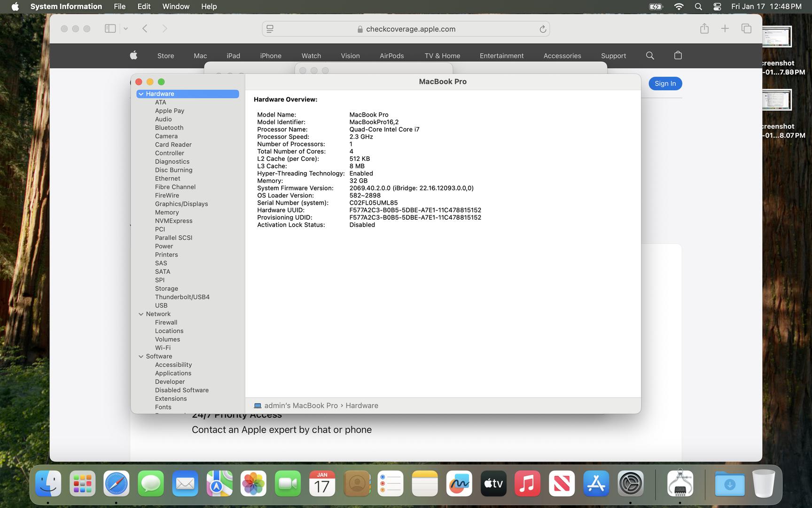The image size is (812, 508).
Task: Collapse the Hardware section
Action: point(141,94)
